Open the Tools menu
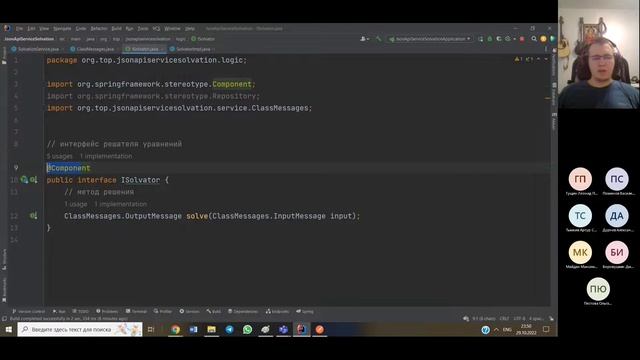This screenshot has width=640, height=360. click(143, 29)
